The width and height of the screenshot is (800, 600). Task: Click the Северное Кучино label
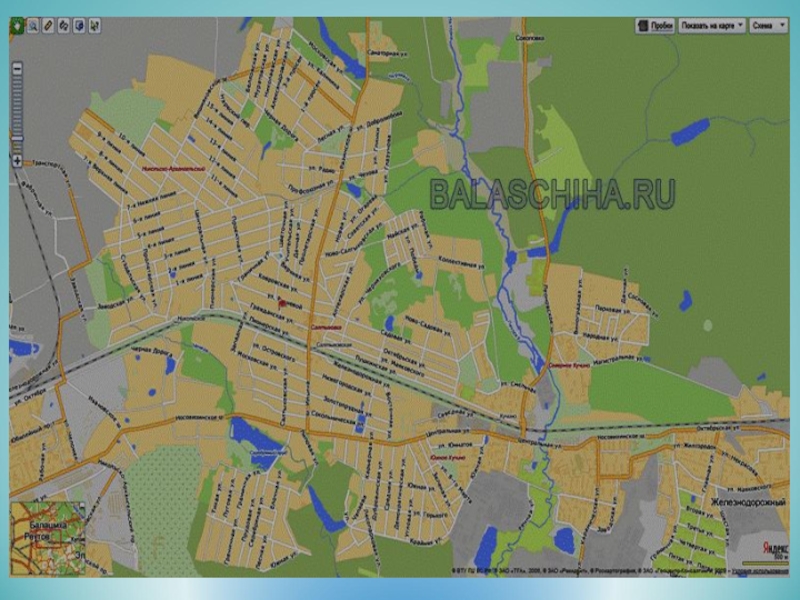coord(569,365)
